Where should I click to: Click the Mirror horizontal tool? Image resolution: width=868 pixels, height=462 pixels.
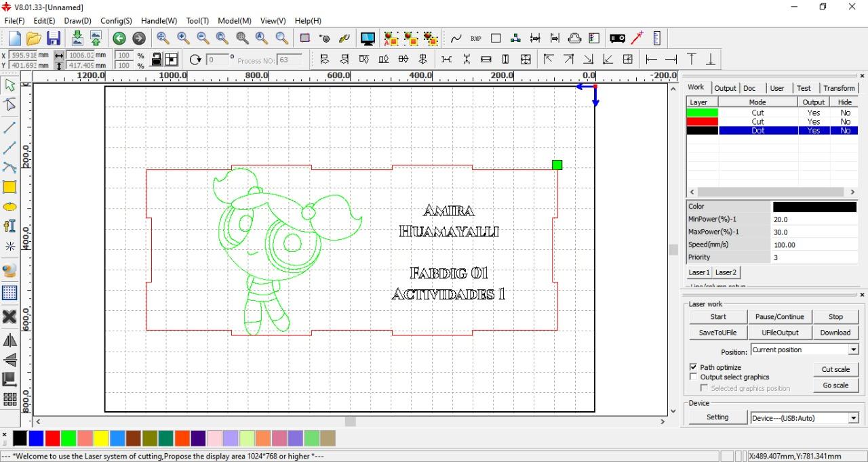(9, 340)
